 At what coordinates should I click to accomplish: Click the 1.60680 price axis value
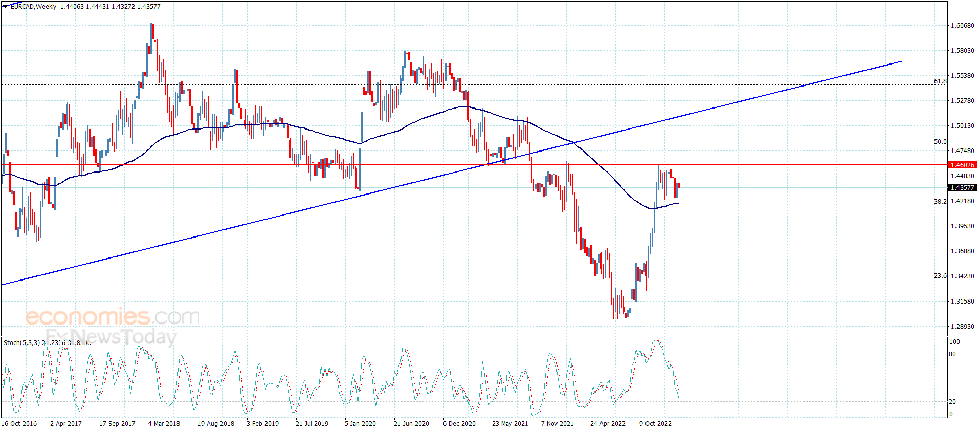962,25
